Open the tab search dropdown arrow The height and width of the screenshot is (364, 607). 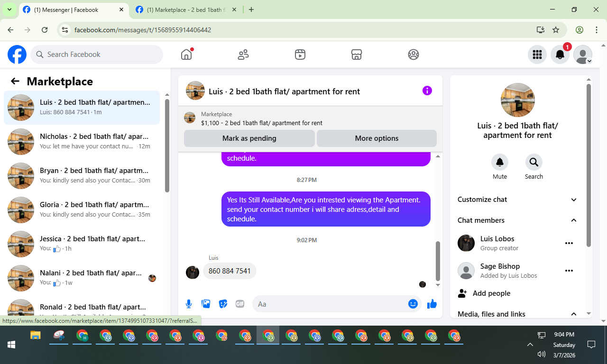click(x=9, y=10)
